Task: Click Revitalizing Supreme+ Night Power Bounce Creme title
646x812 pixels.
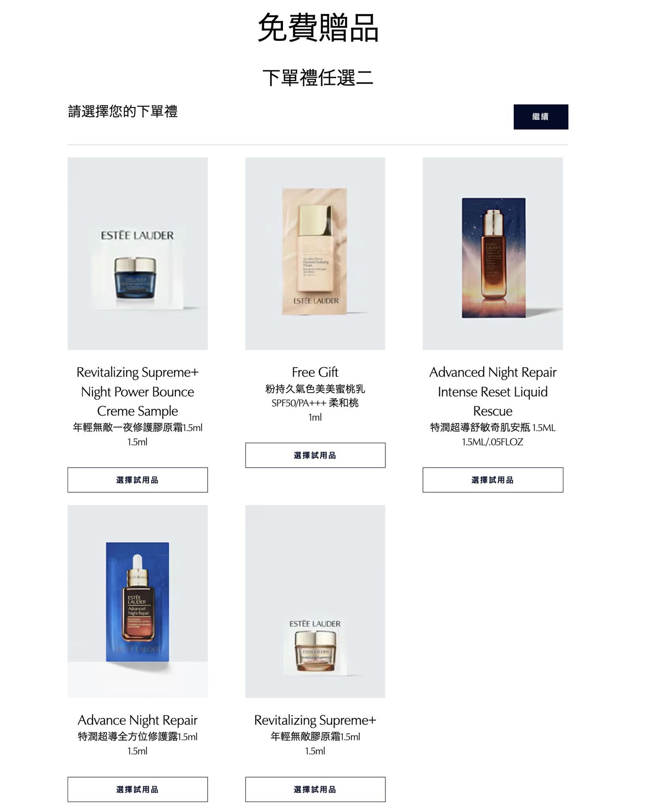Action: tap(137, 391)
